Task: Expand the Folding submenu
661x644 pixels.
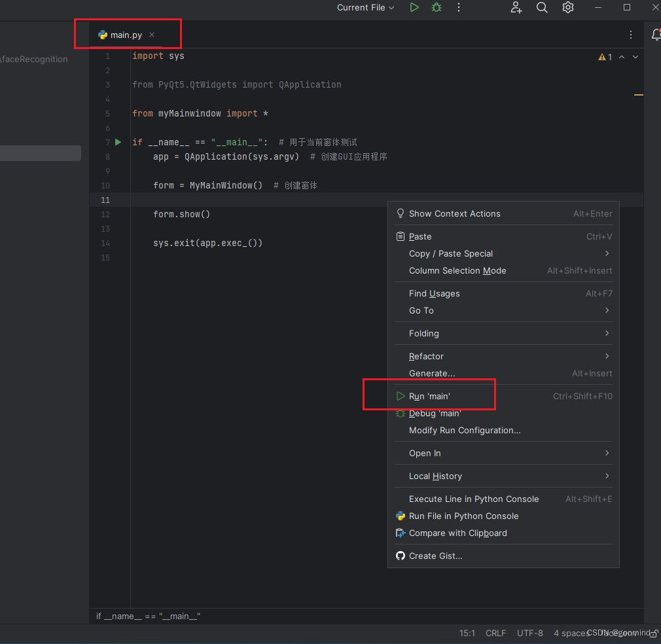Action: coord(503,333)
